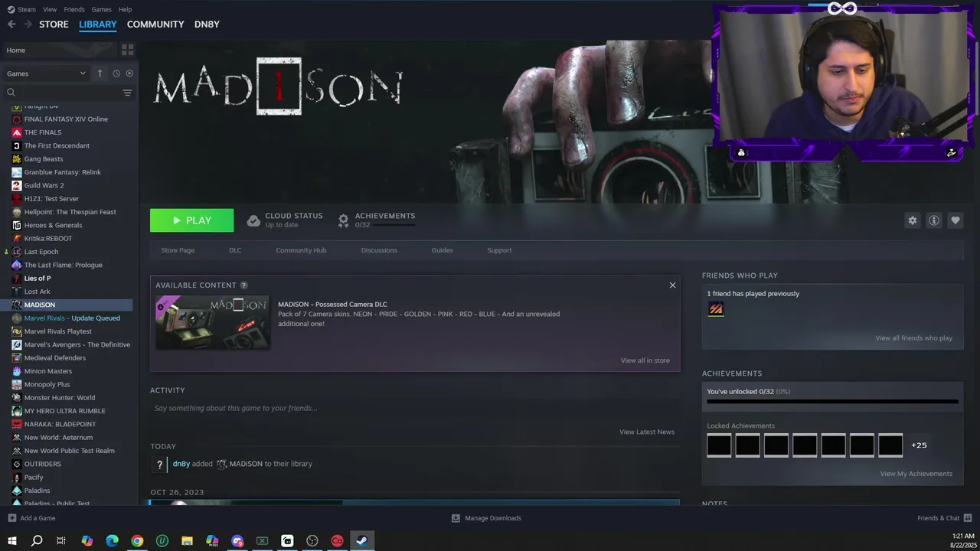Select Lies of P in game list

(x=37, y=279)
